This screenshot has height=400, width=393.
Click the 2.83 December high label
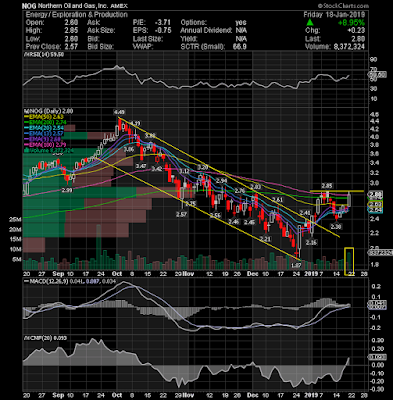(x=256, y=187)
